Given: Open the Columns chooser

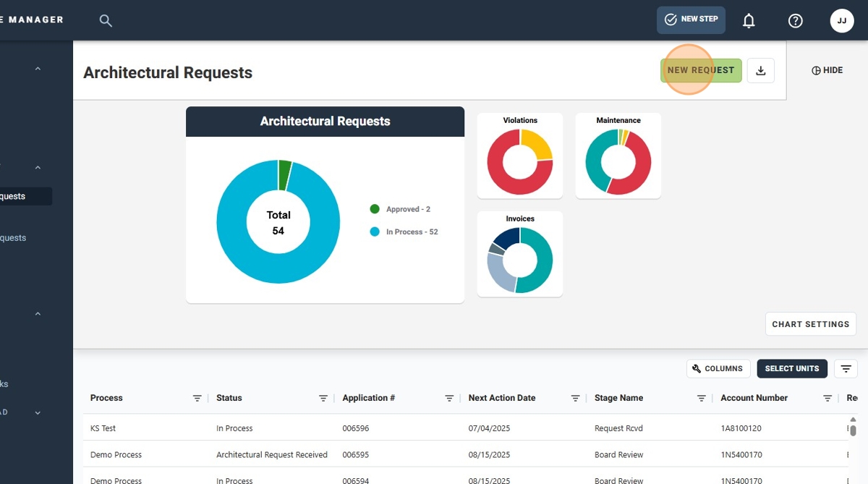Looking at the screenshot, I should point(718,369).
